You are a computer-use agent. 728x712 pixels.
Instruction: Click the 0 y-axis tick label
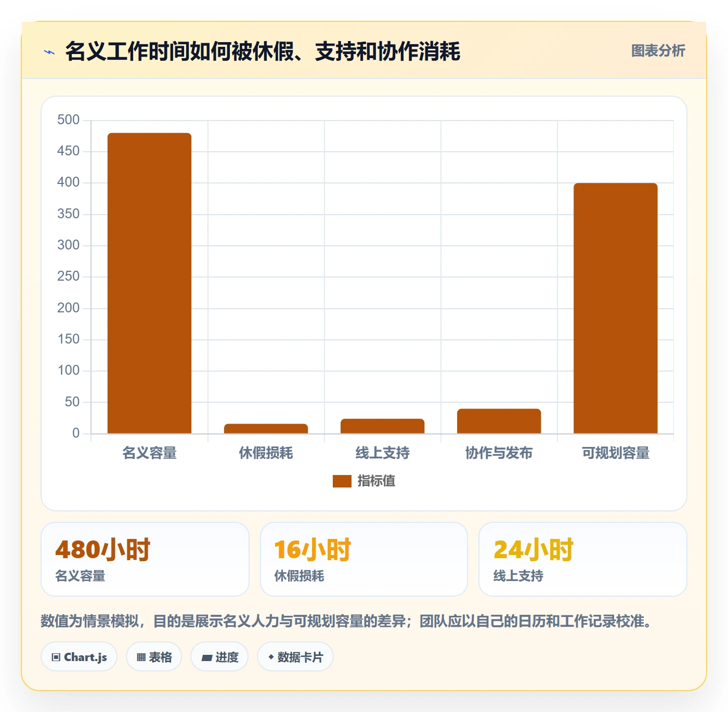coord(76,433)
